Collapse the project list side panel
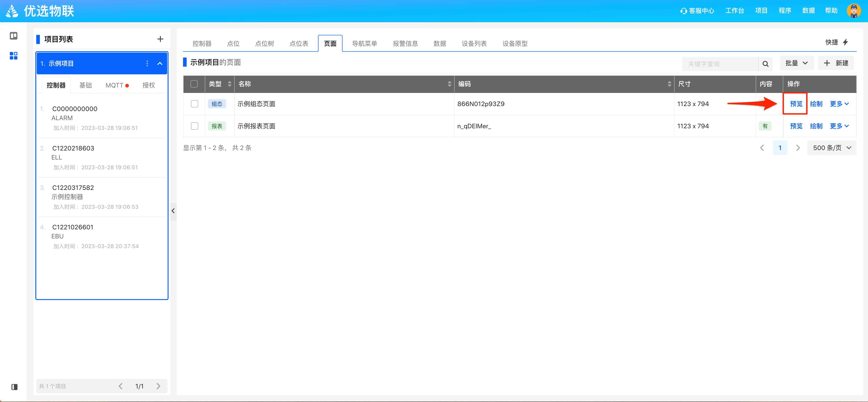Image resolution: width=868 pixels, height=402 pixels. (173, 211)
